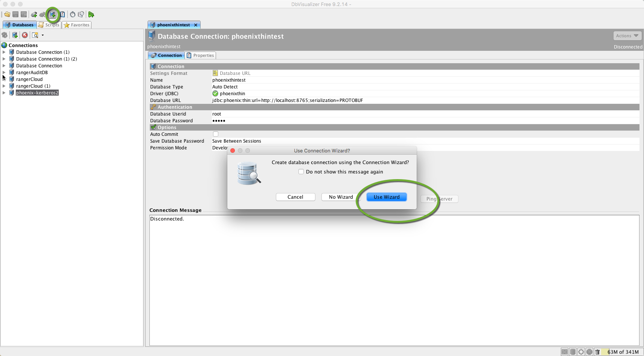Check Do not show this message again

click(301, 172)
